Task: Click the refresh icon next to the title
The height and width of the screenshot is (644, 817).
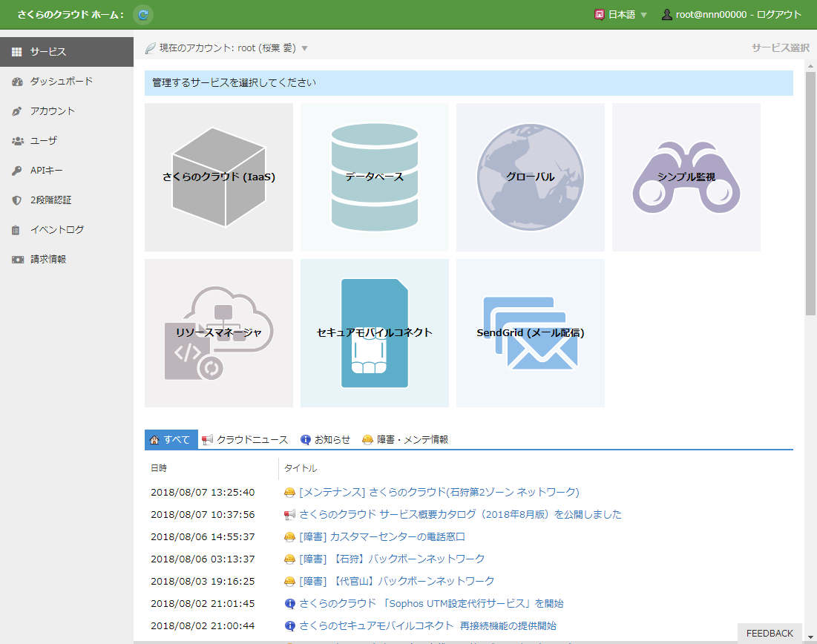Action: (142, 14)
